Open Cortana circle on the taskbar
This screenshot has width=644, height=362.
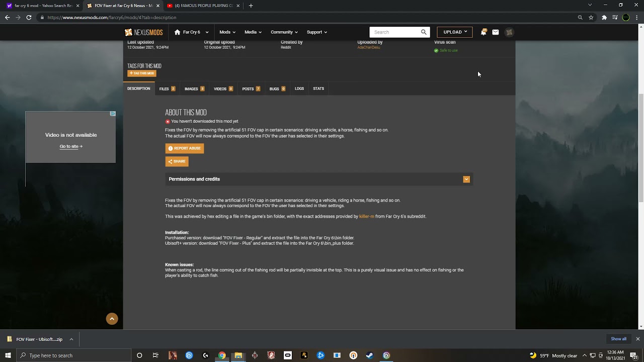click(x=139, y=355)
